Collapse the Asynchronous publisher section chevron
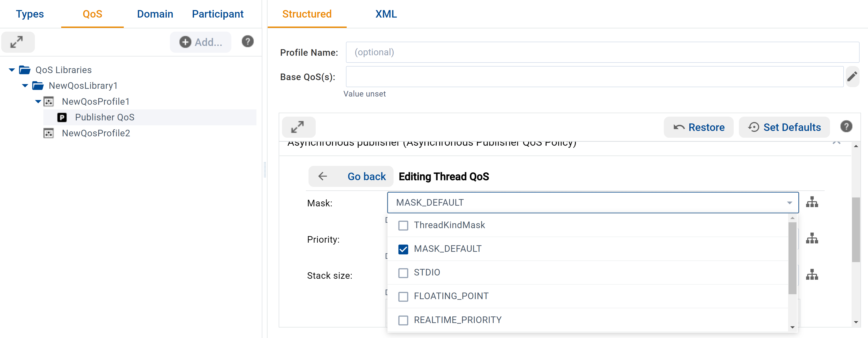 tap(837, 143)
